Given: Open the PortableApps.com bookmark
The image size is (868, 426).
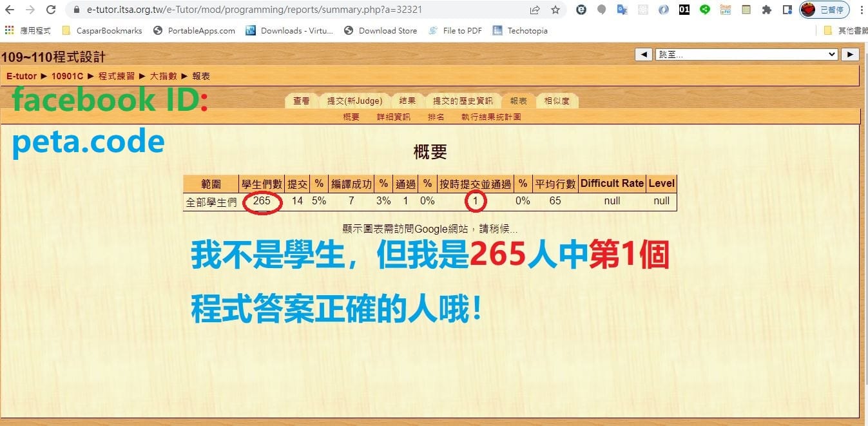Looking at the screenshot, I should (194, 30).
